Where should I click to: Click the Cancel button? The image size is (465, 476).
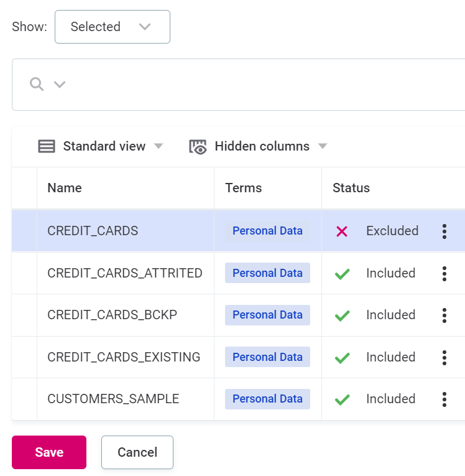[137, 452]
